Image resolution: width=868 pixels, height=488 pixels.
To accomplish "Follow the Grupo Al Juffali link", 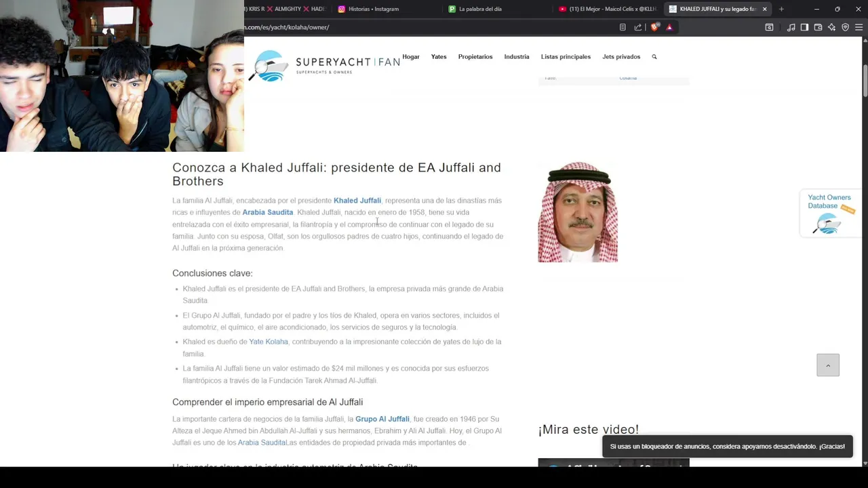I will [382, 419].
